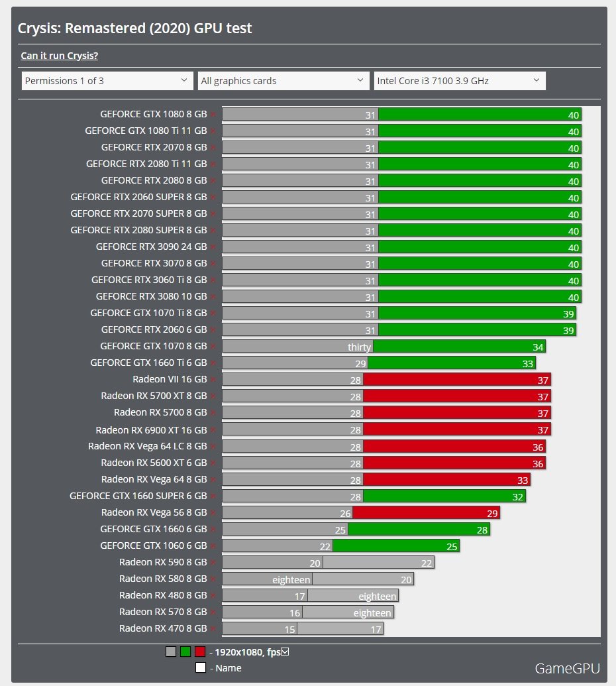Image resolution: width=616 pixels, height=686 pixels.
Task: Click the gray legend color swatch
Action: click(x=171, y=652)
